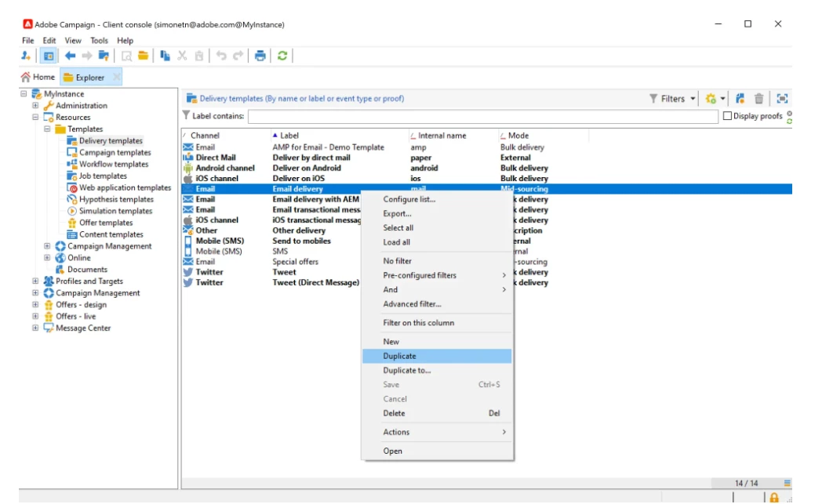Open the File menu
Viewport: 833px width, 504px height.
(27, 40)
